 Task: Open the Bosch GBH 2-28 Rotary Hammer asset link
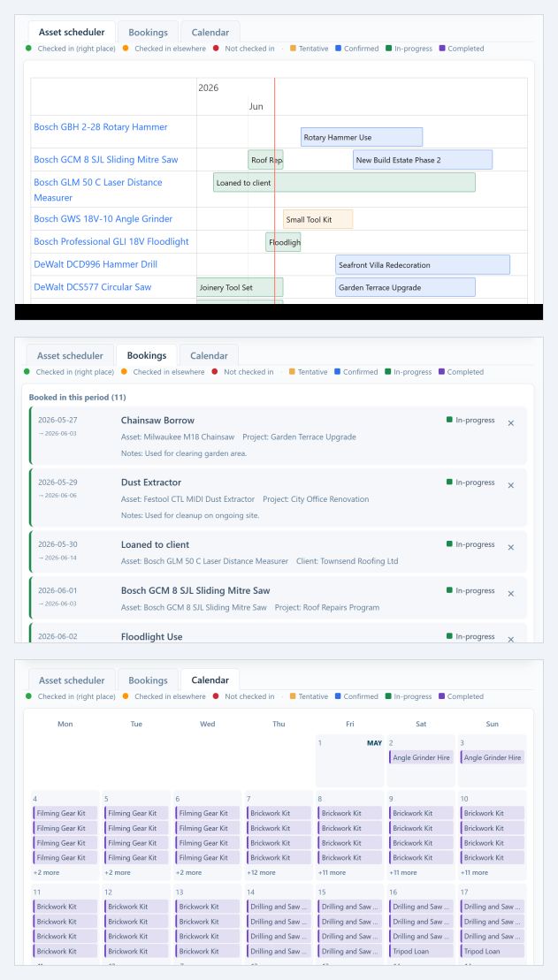(101, 126)
